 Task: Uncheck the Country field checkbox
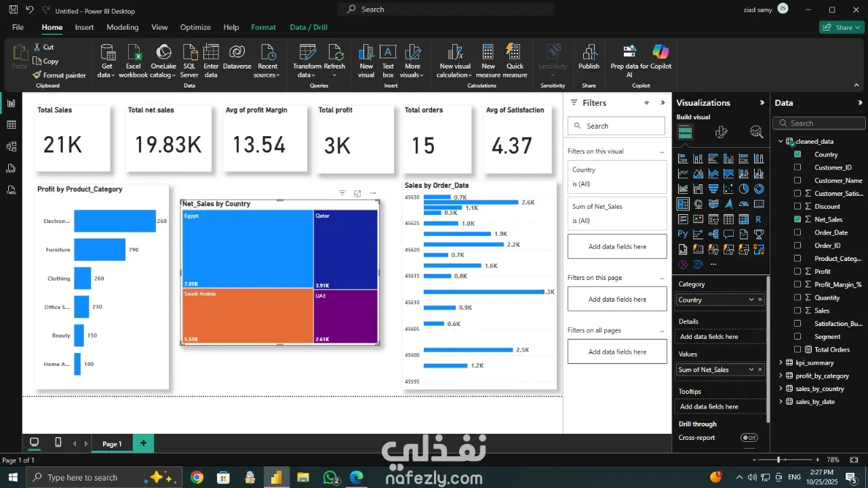(x=797, y=155)
